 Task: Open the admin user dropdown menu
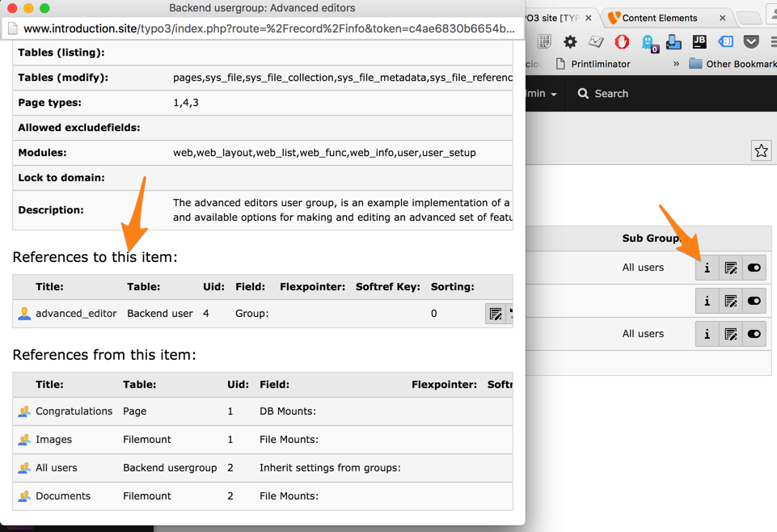(x=542, y=94)
